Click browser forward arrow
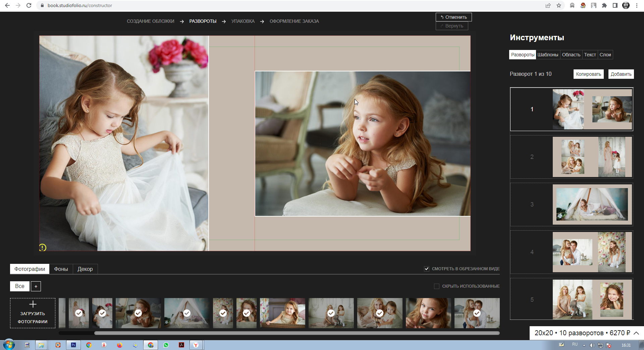Screen dimensions: 644x350 [18, 5]
